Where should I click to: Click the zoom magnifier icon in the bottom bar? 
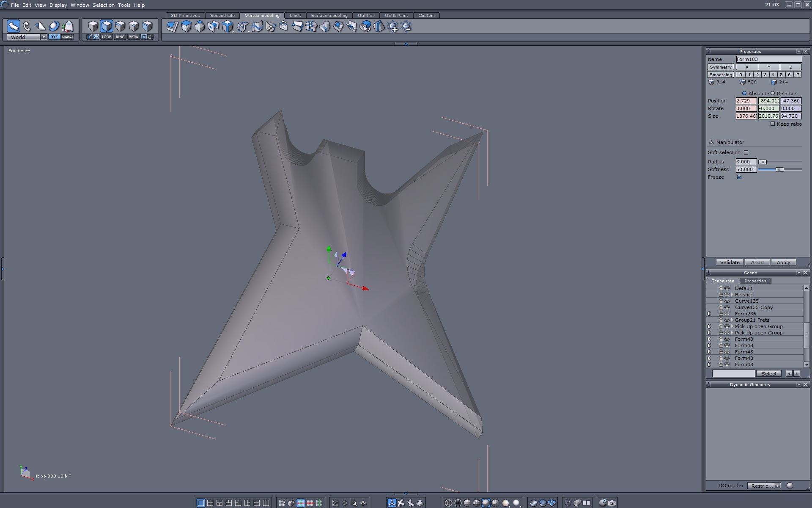[354, 503]
